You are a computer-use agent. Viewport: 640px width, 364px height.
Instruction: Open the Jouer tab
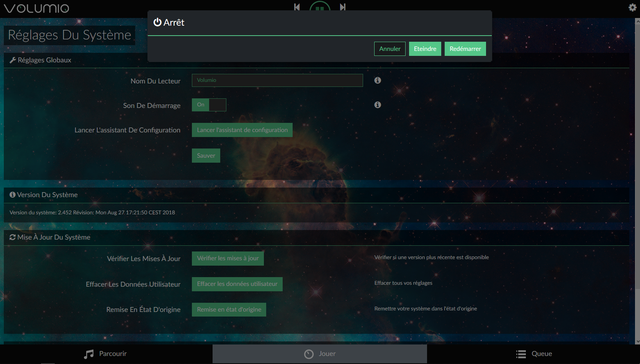(x=320, y=354)
